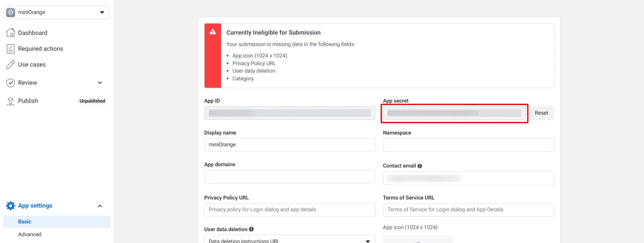This screenshot has width=644, height=243.
Task: Click the App secret field
Action: pos(455,113)
